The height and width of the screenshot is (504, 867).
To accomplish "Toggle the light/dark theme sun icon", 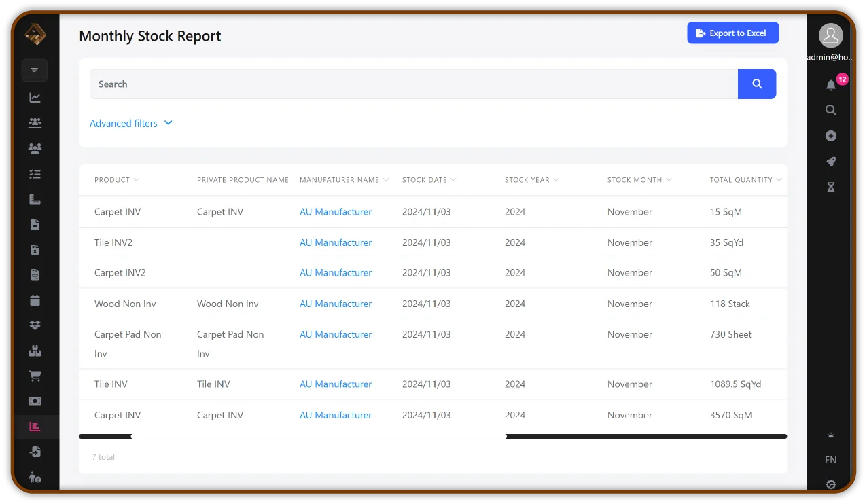I will point(830,435).
